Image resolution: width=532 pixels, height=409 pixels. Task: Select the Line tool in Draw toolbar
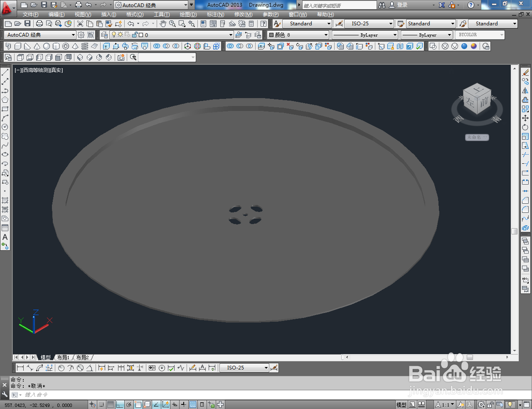5,72
